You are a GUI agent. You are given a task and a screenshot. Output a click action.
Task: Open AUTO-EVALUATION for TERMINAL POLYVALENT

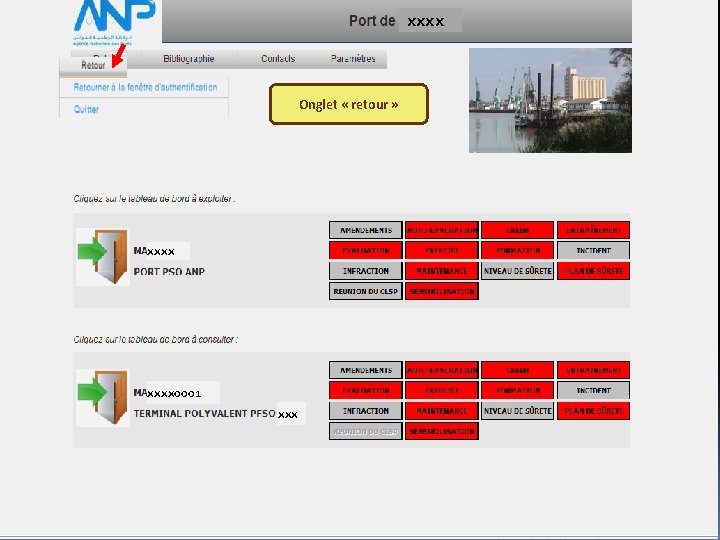click(x=442, y=370)
